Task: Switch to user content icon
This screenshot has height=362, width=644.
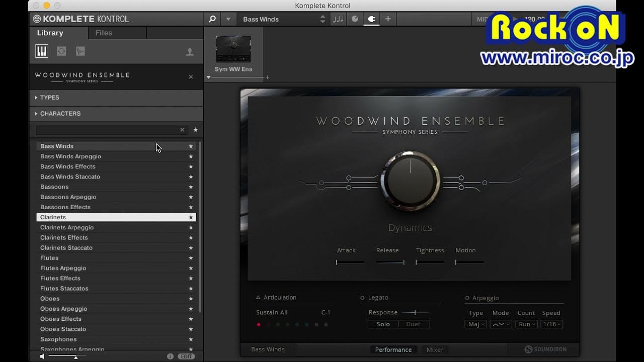Action: coord(190,52)
